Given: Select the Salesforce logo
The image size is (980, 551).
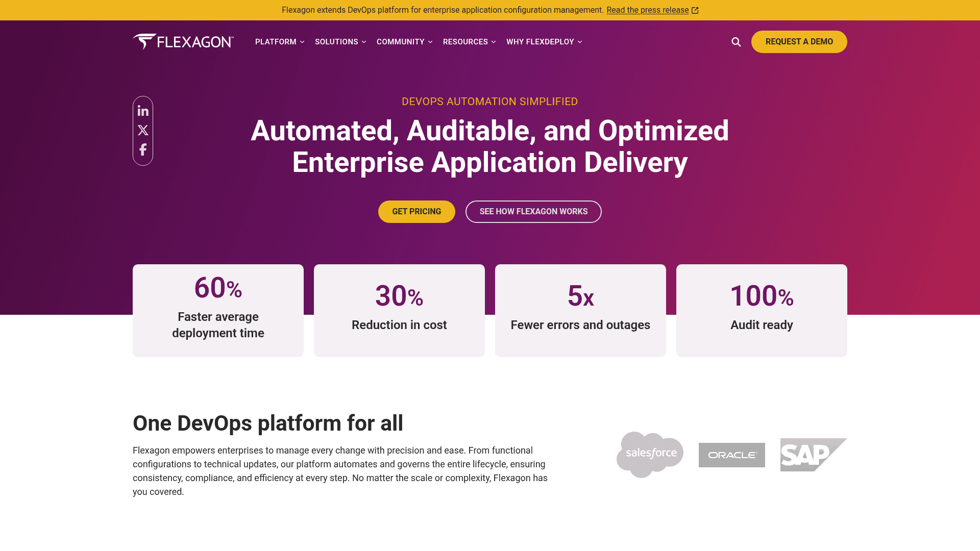Looking at the screenshot, I should click(649, 454).
